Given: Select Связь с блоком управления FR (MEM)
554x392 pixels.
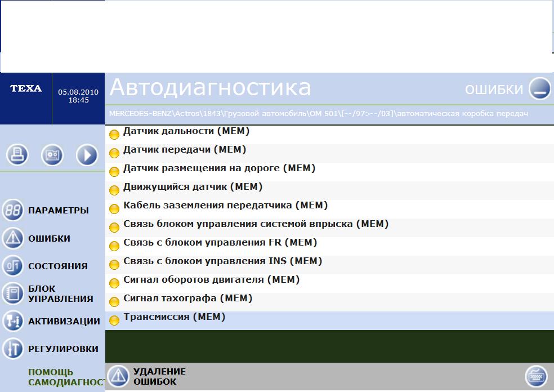Looking at the screenshot, I should click(x=329, y=246).
